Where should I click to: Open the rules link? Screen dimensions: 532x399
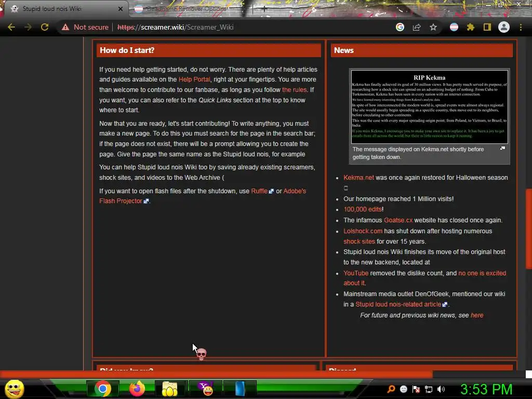coord(294,89)
